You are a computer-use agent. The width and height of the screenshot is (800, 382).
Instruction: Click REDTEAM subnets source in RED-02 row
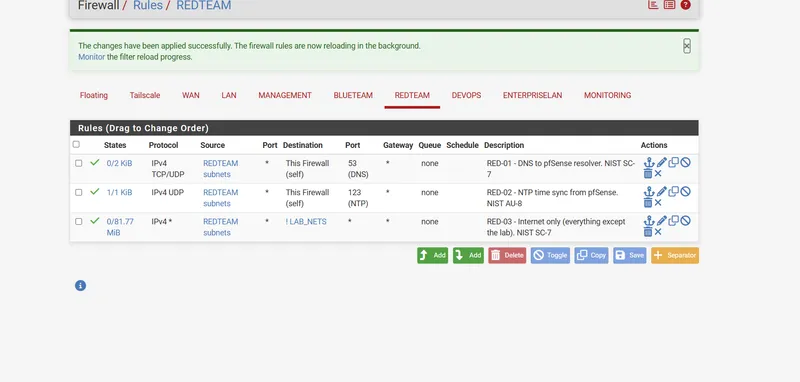coord(220,198)
